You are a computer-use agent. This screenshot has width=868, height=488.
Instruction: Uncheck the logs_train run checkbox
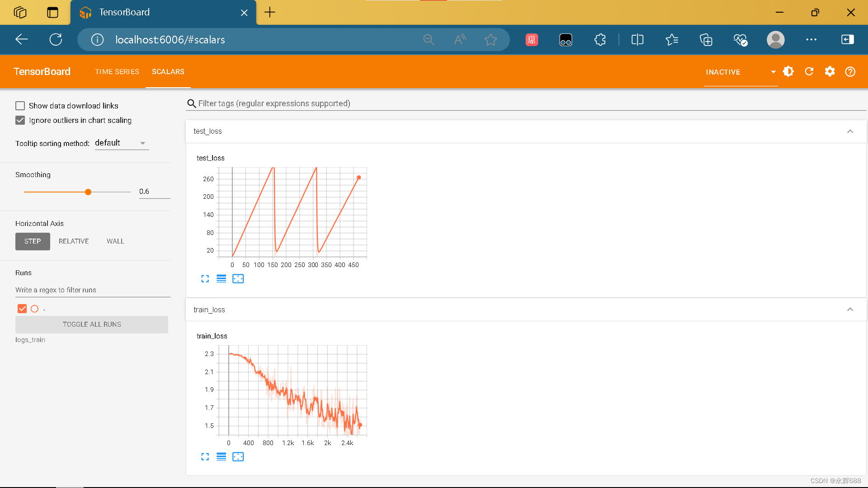(x=22, y=309)
